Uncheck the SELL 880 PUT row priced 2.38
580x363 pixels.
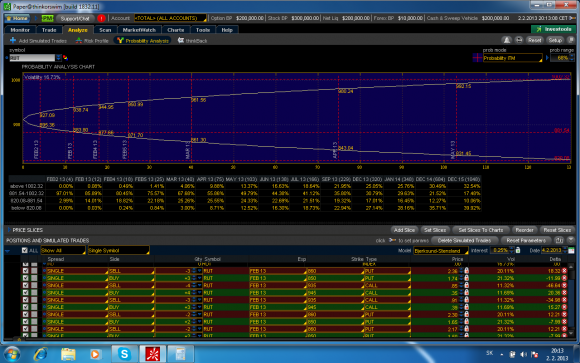click(26, 315)
